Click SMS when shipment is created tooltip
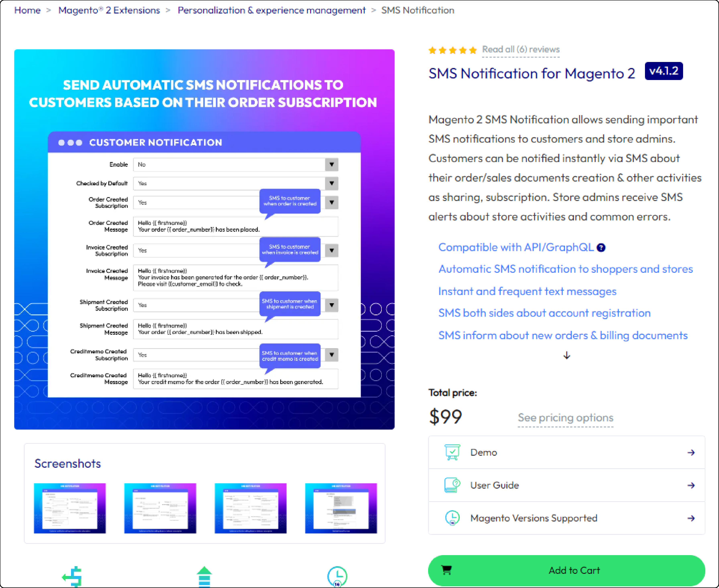Image resolution: width=719 pixels, height=588 pixels. click(x=290, y=304)
